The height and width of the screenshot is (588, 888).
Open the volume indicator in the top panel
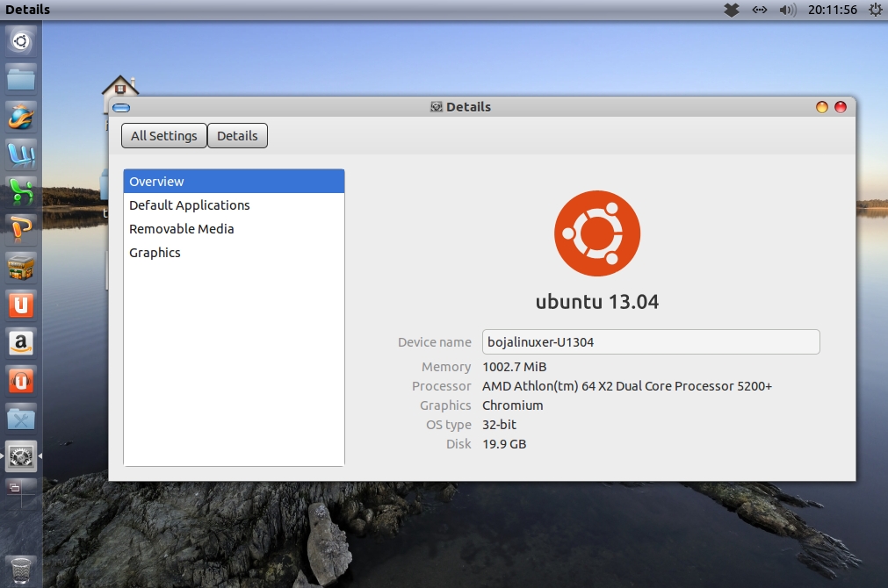coord(784,10)
